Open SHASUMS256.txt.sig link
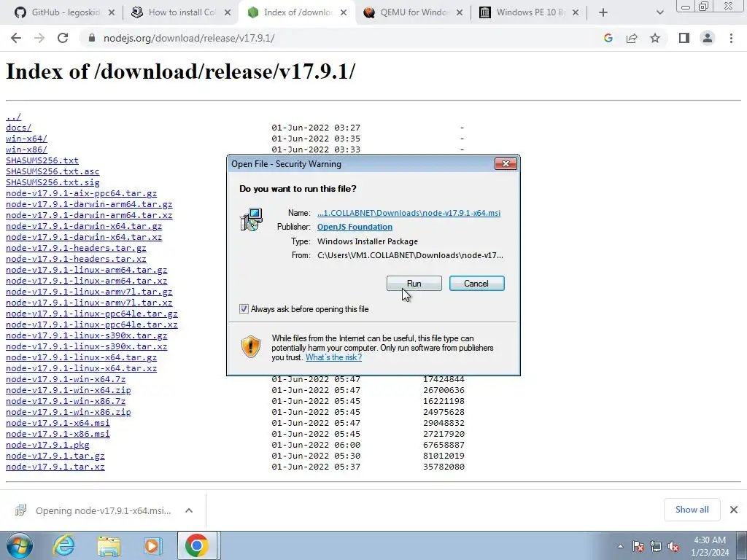 (x=53, y=182)
